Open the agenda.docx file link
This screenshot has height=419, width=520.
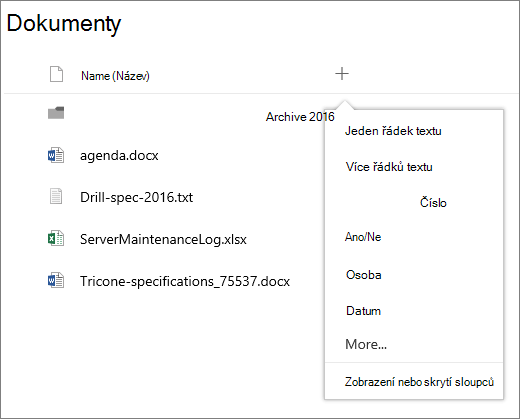(x=119, y=156)
